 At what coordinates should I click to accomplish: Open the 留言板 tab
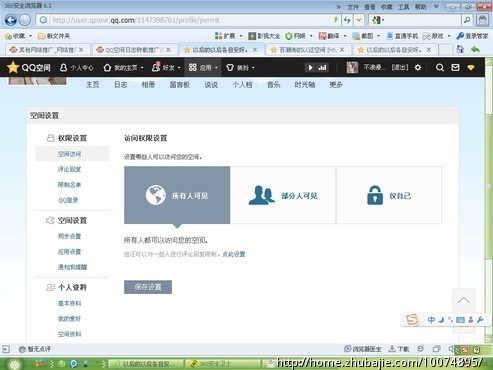(x=180, y=85)
